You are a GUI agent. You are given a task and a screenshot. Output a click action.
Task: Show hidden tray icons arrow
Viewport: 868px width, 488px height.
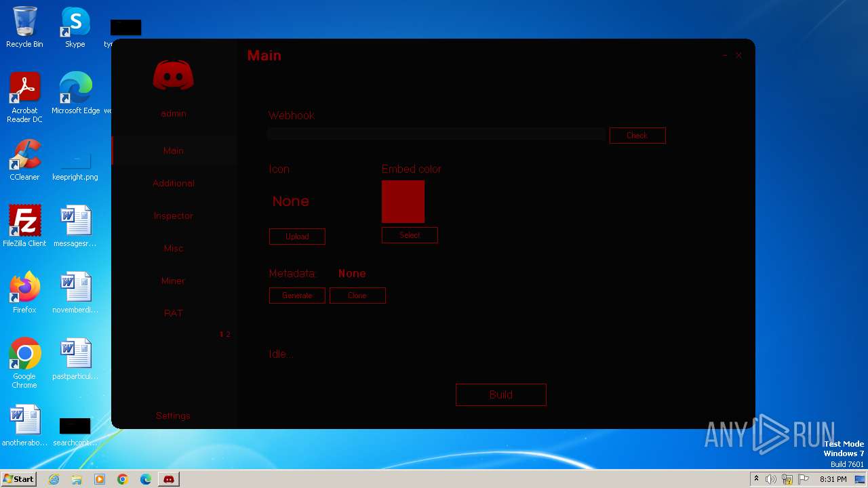(756, 479)
